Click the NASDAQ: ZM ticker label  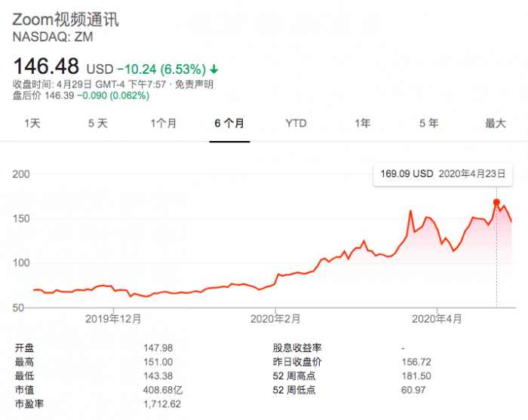[53, 36]
